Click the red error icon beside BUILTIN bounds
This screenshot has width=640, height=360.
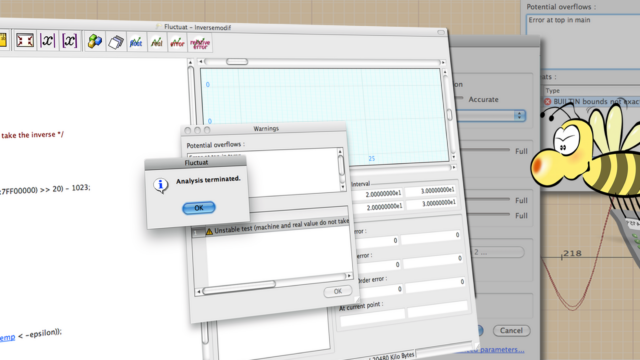click(x=548, y=102)
